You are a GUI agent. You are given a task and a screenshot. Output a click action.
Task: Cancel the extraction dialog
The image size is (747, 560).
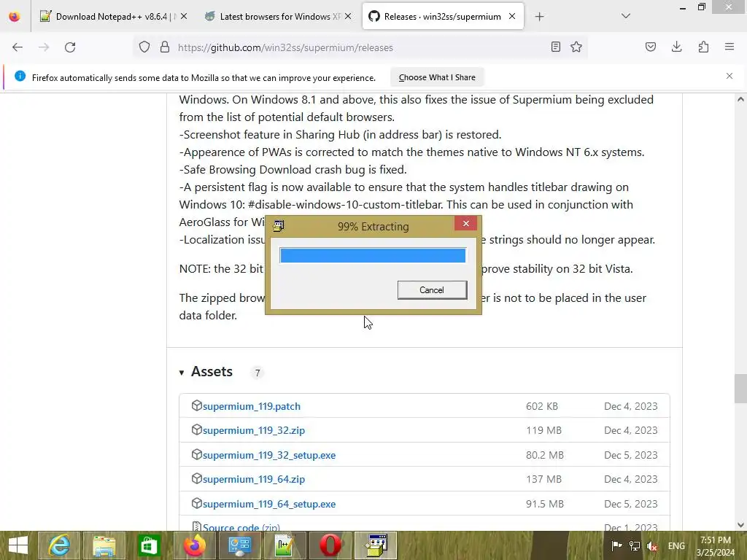[432, 290]
